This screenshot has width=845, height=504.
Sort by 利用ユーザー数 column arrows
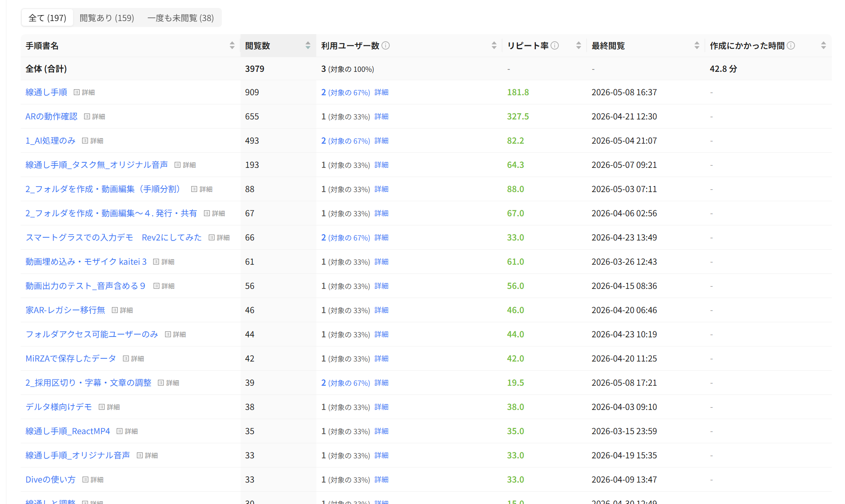[494, 46]
